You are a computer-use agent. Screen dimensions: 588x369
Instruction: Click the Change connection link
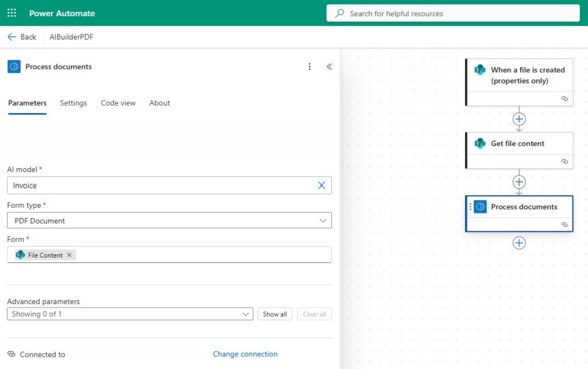245,354
